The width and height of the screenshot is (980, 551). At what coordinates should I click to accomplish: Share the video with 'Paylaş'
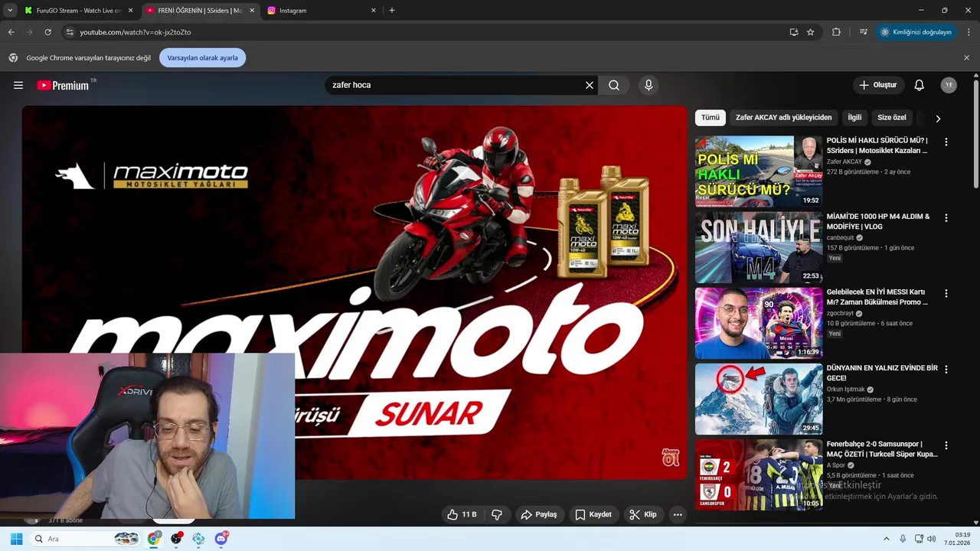click(x=539, y=514)
